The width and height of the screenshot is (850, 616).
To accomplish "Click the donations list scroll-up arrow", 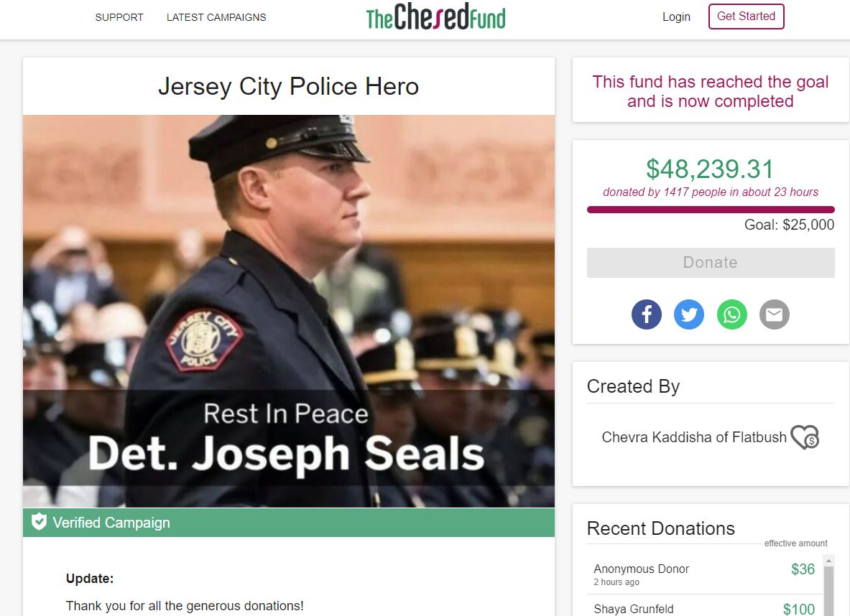I will pos(828,560).
